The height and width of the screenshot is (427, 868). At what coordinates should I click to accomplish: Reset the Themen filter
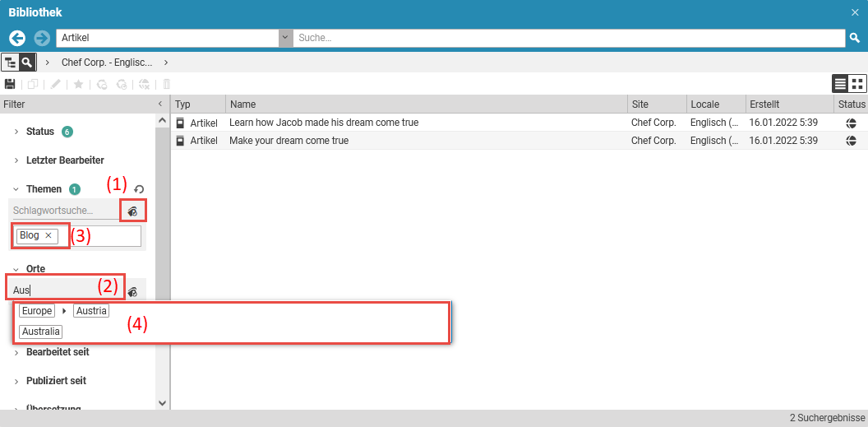(x=139, y=190)
